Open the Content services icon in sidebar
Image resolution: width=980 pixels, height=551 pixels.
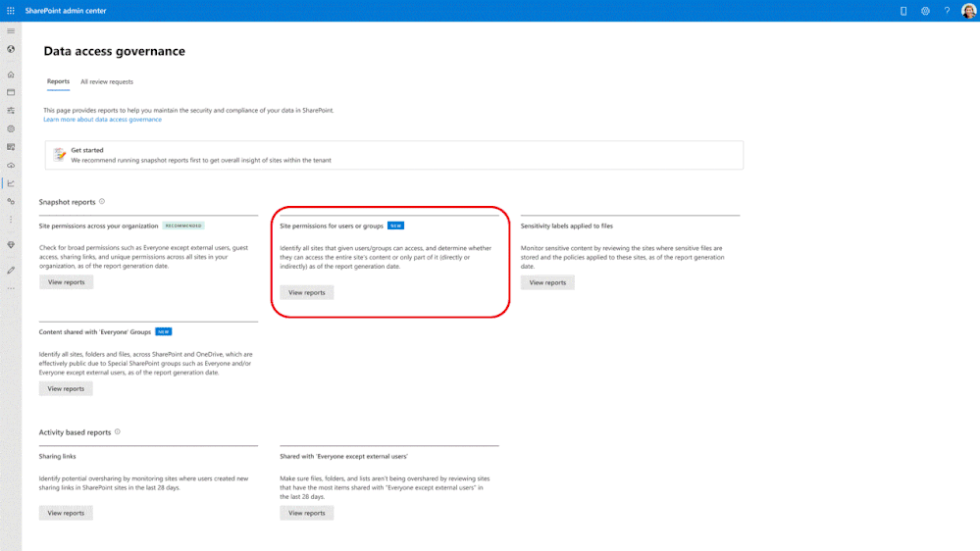11,147
